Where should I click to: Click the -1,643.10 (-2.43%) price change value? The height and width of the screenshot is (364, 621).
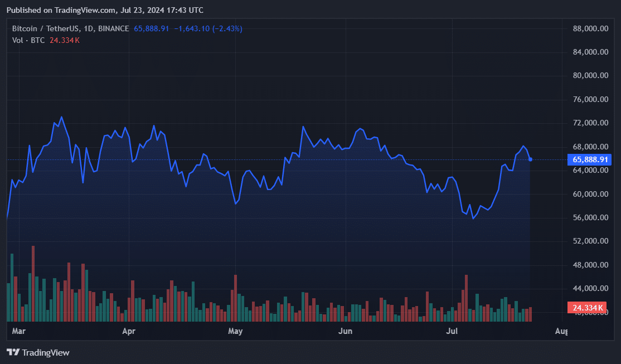tap(208, 28)
